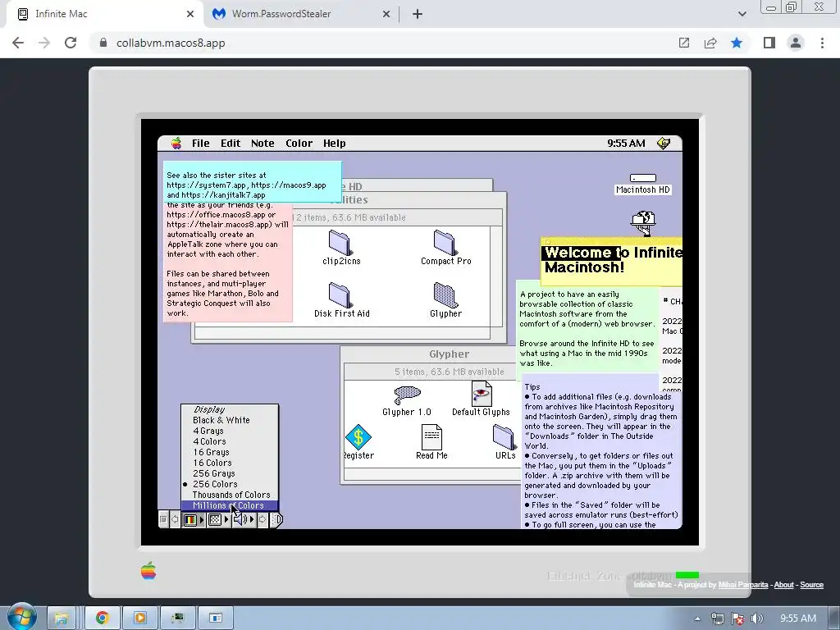The width and height of the screenshot is (840, 630).
Task: Click the control strip right scroll arrow
Action: pyautogui.click(x=262, y=519)
